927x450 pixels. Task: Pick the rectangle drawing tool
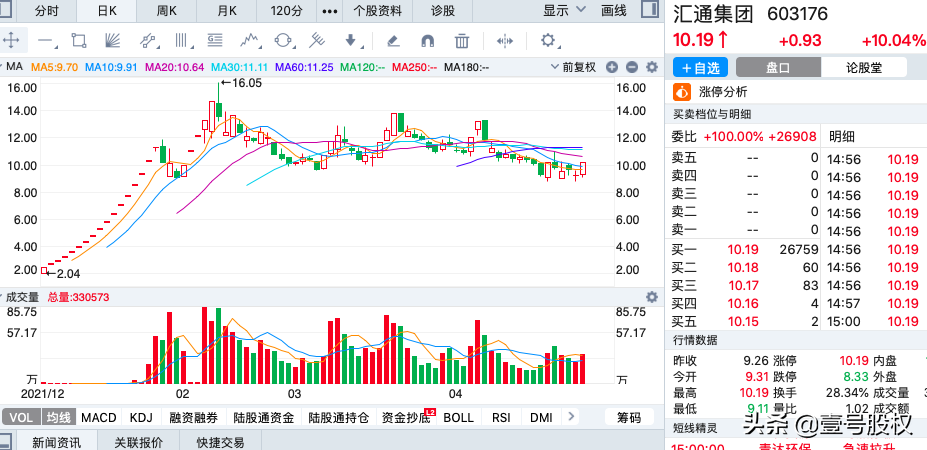click(79, 41)
